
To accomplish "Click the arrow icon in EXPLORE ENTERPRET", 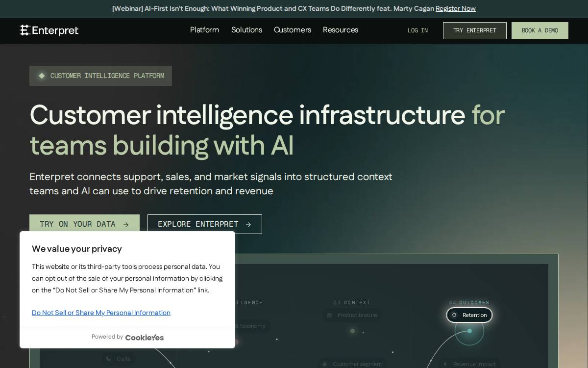I will (248, 225).
